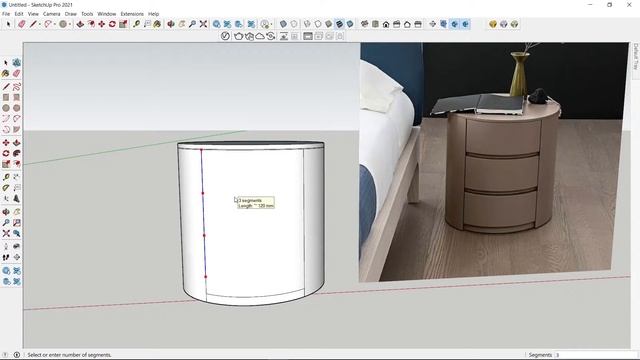
Task: Activate the Walk footprints tool
Action: pyautogui.click(x=6, y=258)
